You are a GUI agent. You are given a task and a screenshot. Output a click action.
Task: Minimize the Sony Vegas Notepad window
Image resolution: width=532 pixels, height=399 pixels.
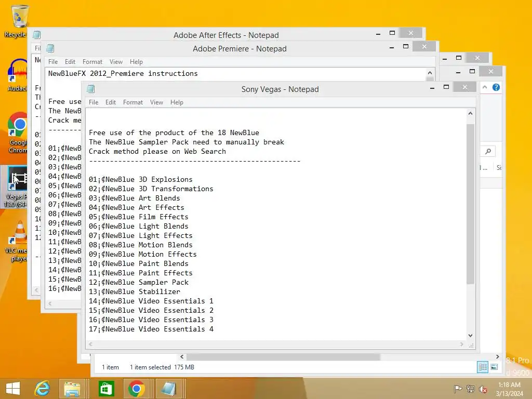pyautogui.click(x=432, y=88)
